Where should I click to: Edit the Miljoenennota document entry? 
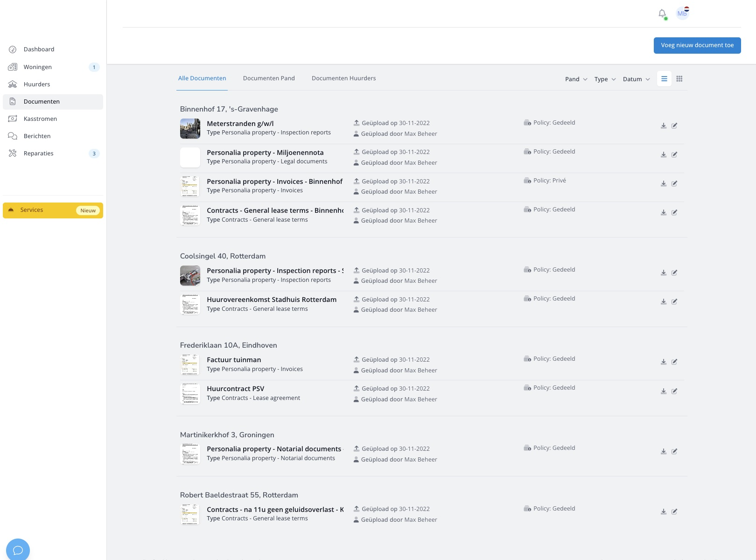click(x=674, y=155)
